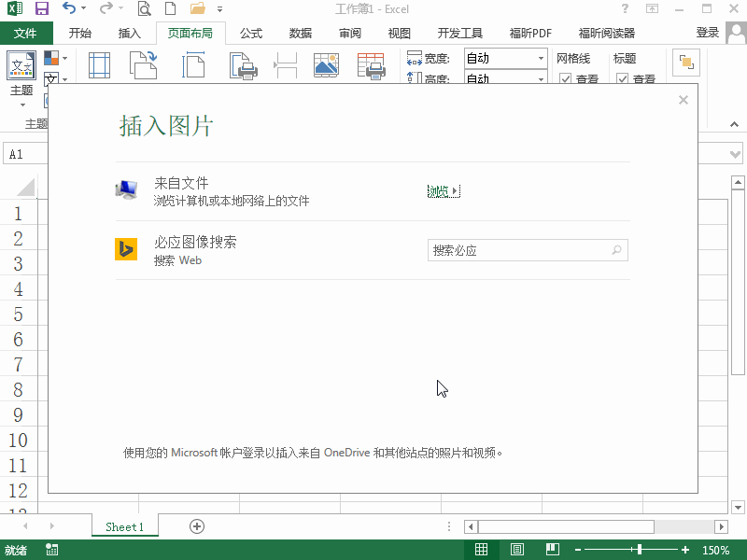Select row header 5

pos(18,315)
